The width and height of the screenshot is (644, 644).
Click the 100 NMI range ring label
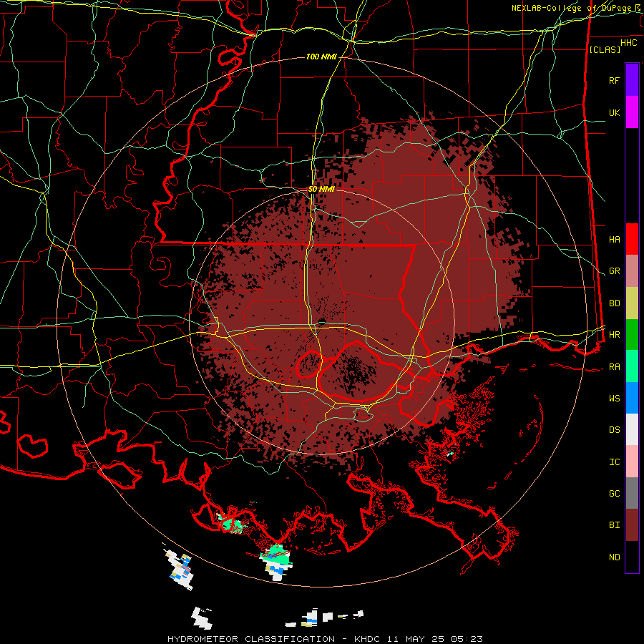[321, 57]
